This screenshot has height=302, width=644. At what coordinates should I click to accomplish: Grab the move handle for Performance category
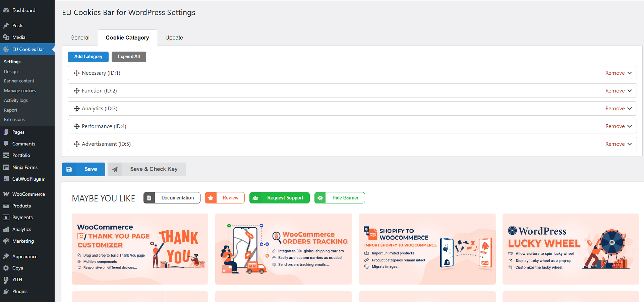(x=77, y=126)
